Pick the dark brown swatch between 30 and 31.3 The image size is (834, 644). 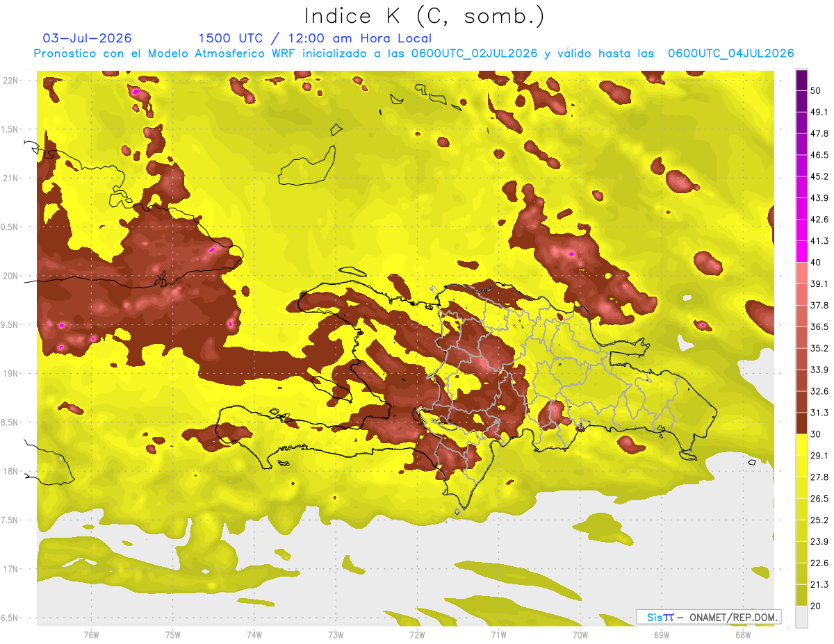point(801,423)
